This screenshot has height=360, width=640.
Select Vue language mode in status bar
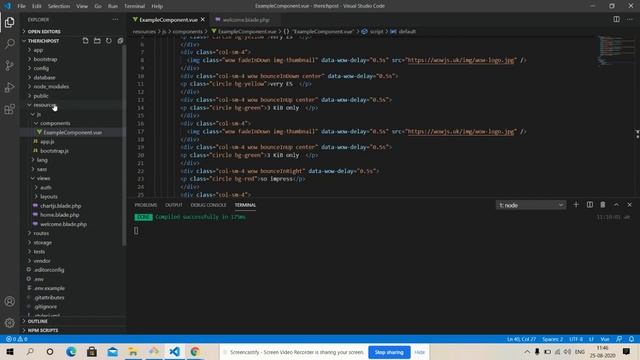pyautogui.click(x=605, y=339)
